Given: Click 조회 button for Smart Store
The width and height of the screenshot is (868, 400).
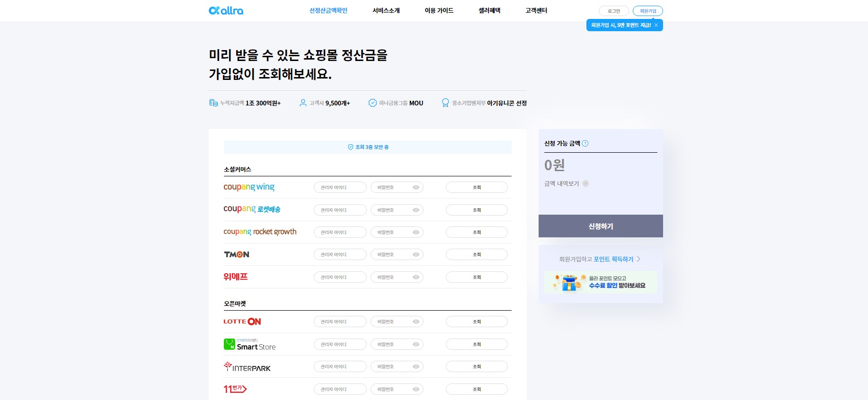Looking at the screenshot, I should click(x=477, y=344).
